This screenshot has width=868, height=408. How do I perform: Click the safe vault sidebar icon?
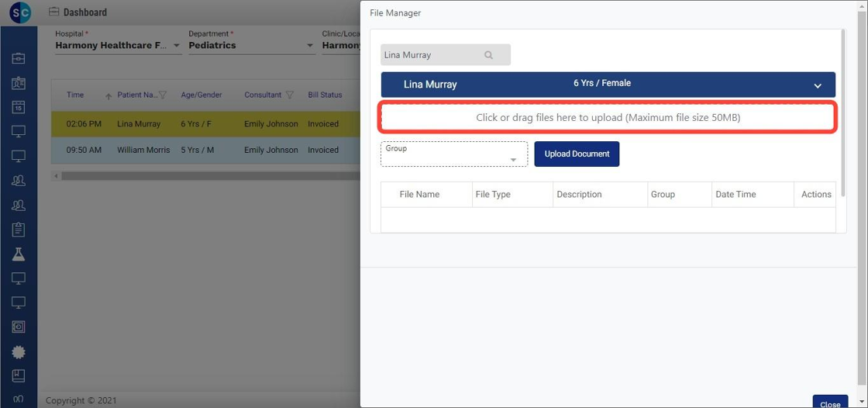pyautogui.click(x=19, y=327)
